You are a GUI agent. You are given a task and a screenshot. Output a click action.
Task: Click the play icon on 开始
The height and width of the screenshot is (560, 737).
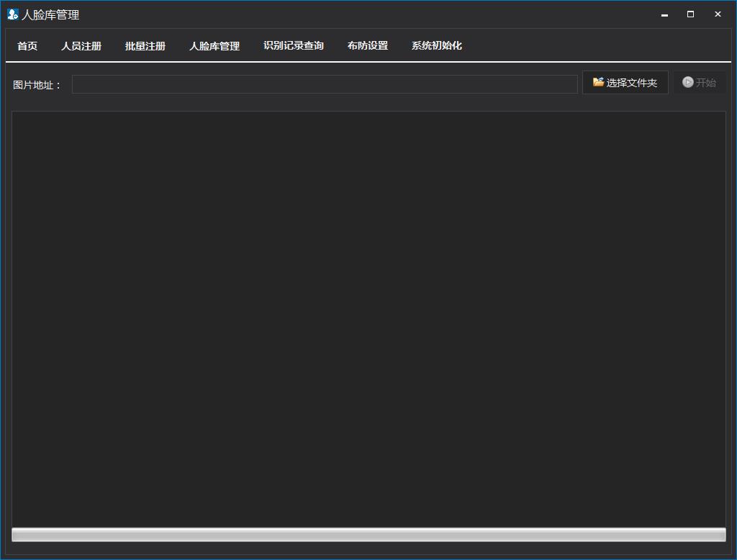(687, 82)
